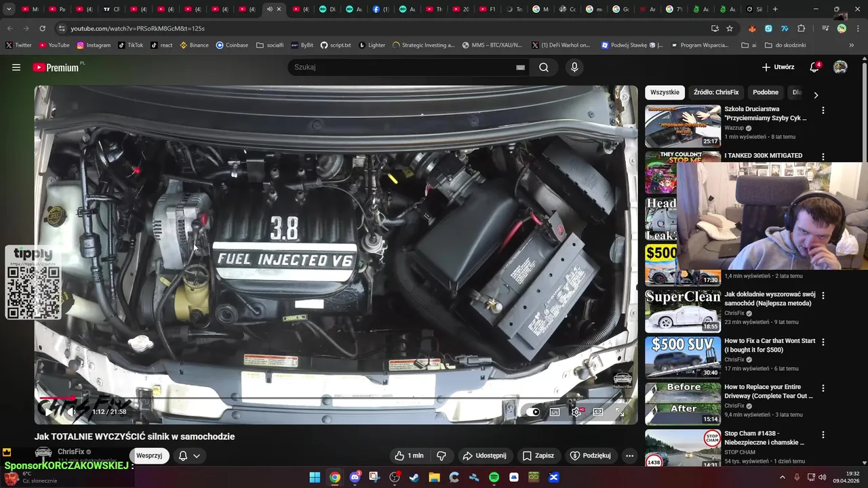
Task: Open menu for Replace your Entire Driveway video
Action: 823,388
